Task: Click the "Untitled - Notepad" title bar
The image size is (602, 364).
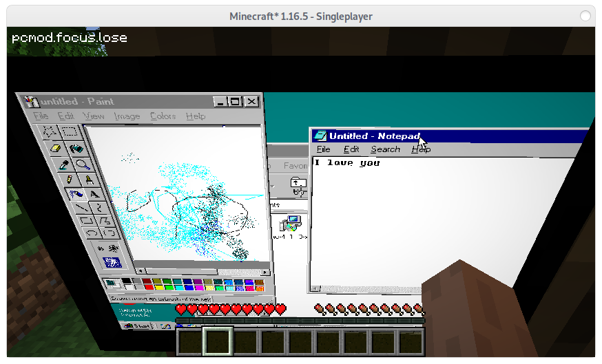Action: (x=449, y=136)
